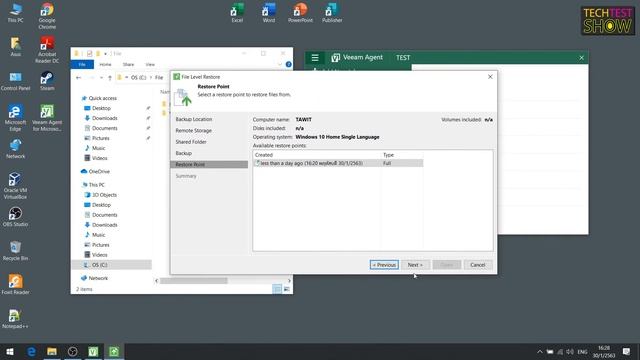This screenshot has height=360, width=640.
Task: Open Control Panel desktop icon
Action: [x=16, y=81]
